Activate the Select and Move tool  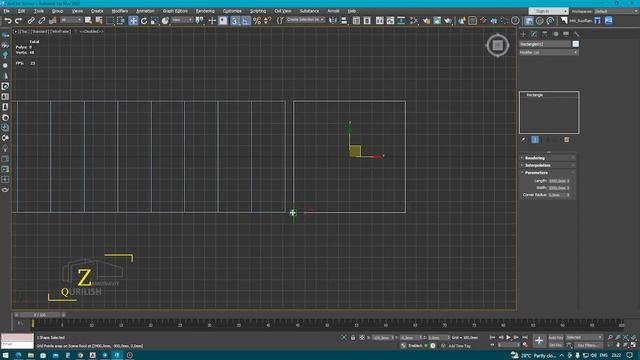133,20
